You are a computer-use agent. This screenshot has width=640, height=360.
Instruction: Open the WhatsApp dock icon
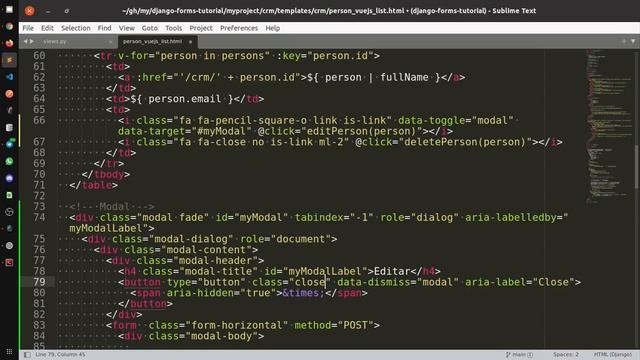tap(9, 161)
